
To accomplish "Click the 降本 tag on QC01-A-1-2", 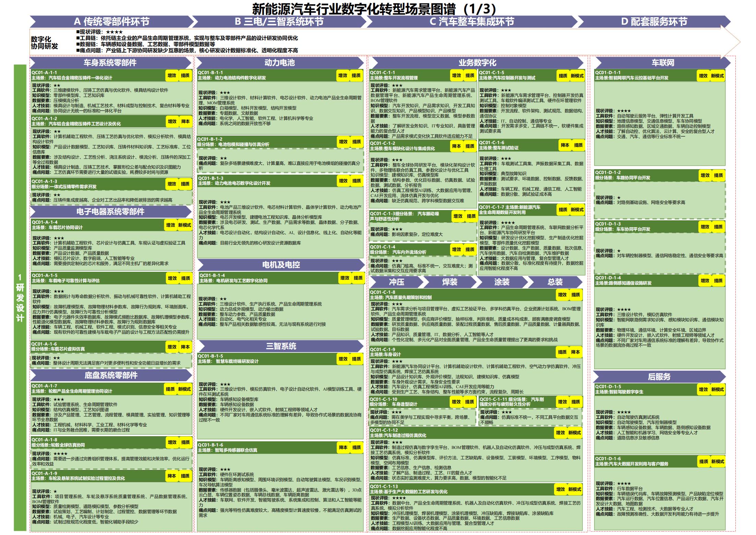I will [x=185, y=121].
